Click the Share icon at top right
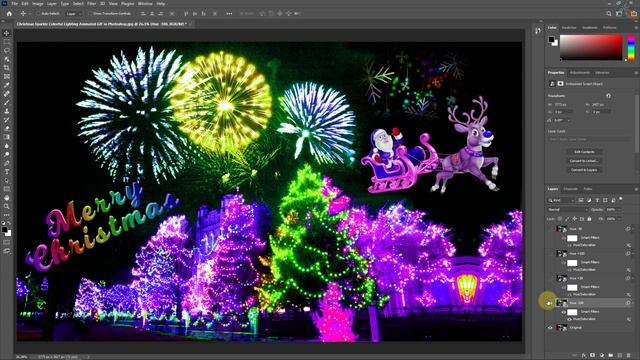This screenshot has height=360, width=640. click(633, 13)
